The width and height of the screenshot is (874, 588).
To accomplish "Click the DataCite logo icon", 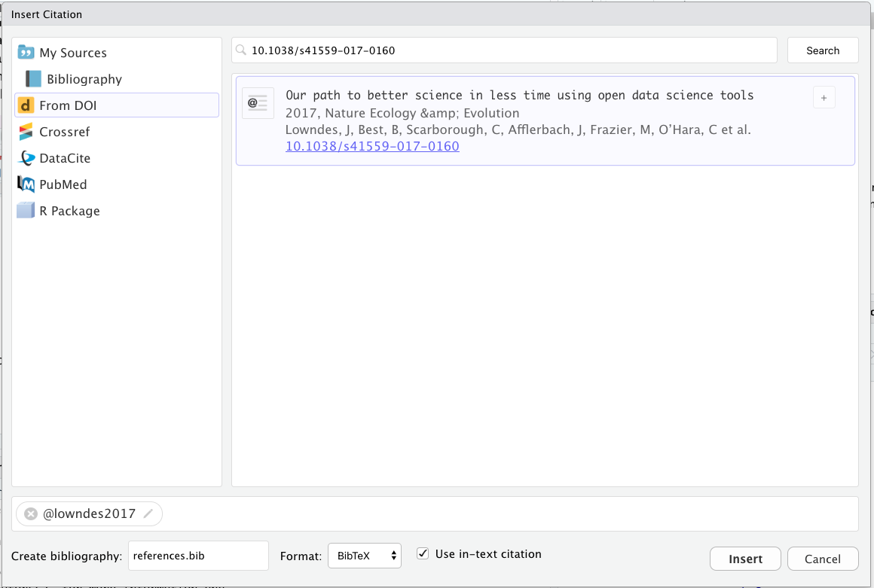I will 26,158.
